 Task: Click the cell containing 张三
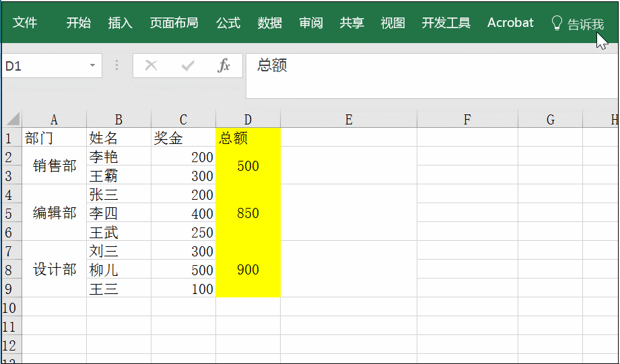(118, 194)
